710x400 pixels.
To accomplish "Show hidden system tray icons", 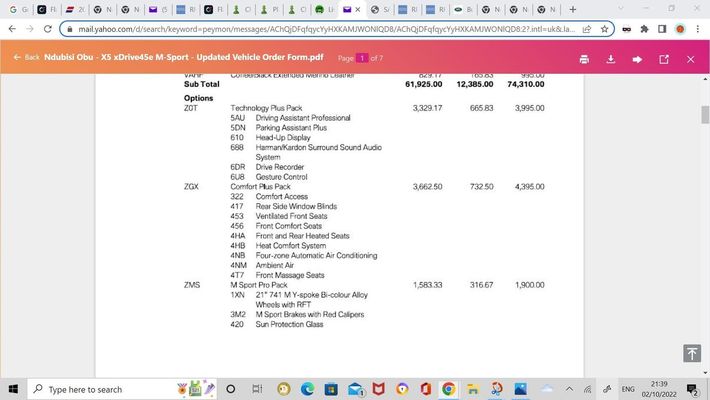I will 569,389.
